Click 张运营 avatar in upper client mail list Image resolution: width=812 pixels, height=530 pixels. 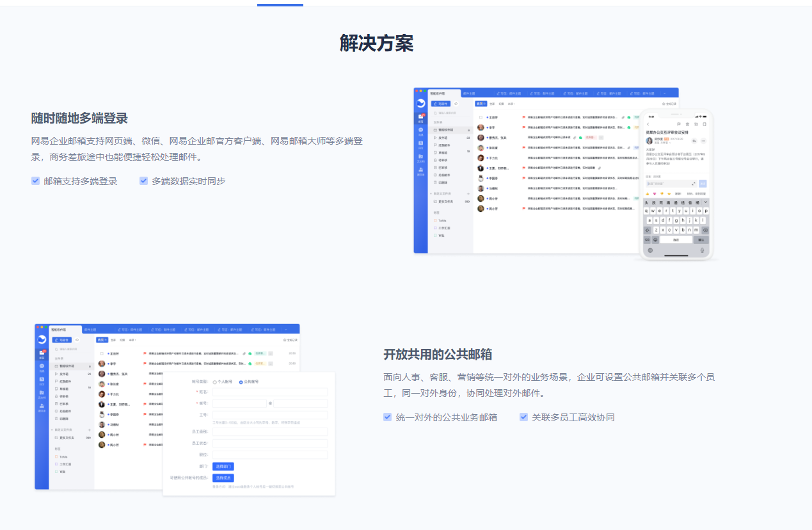481,148
